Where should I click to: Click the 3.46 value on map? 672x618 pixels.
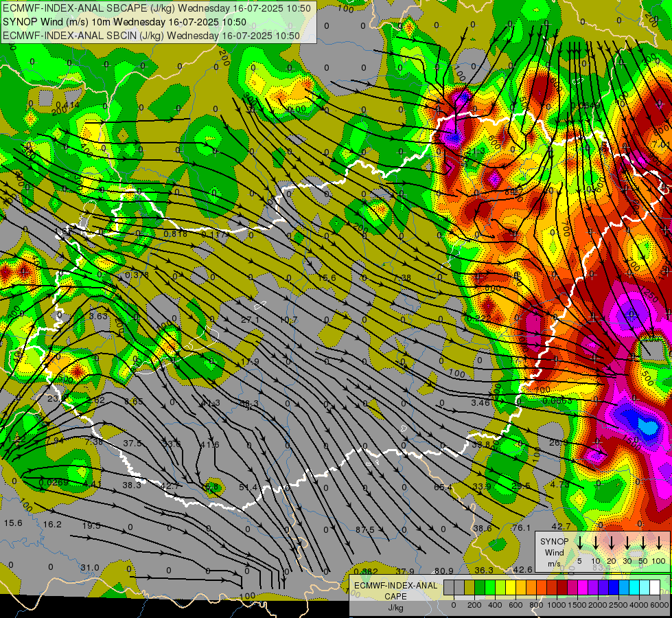point(480,402)
